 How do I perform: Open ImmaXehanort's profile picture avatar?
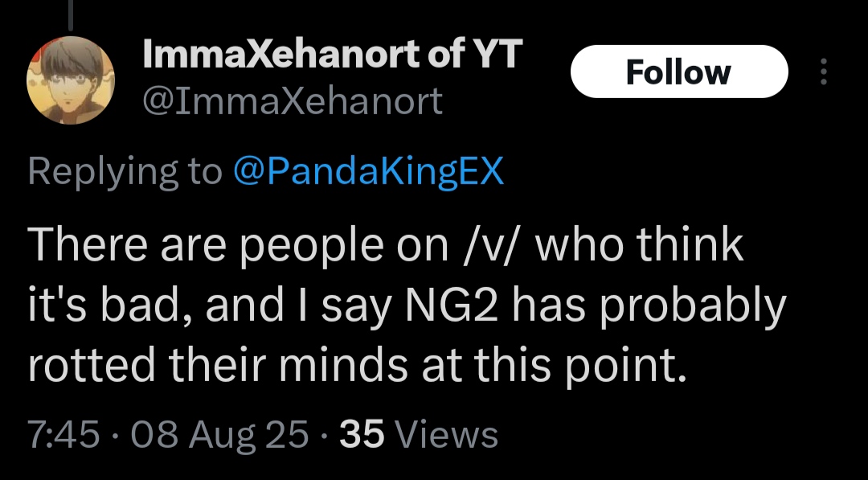(x=71, y=80)
